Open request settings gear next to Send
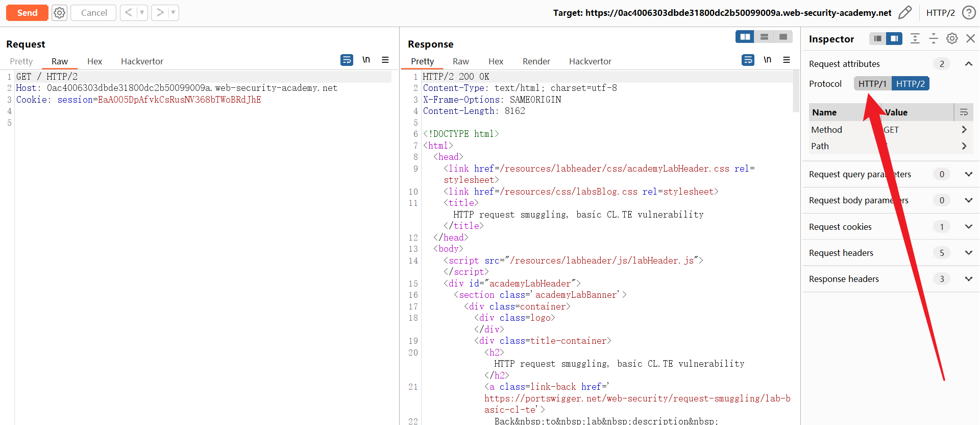The image size is (980, 425). coord(60,13)
